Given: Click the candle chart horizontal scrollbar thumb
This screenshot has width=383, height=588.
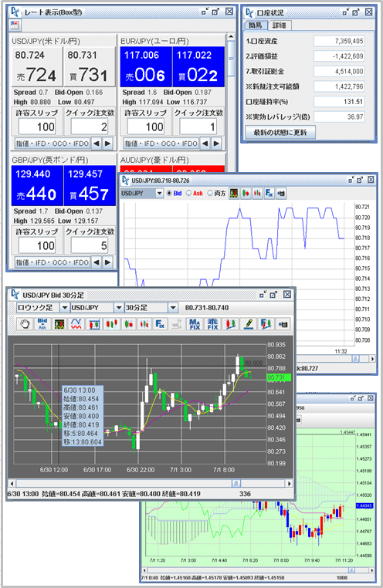Looking at the screenshot, I should coord(236,483).
